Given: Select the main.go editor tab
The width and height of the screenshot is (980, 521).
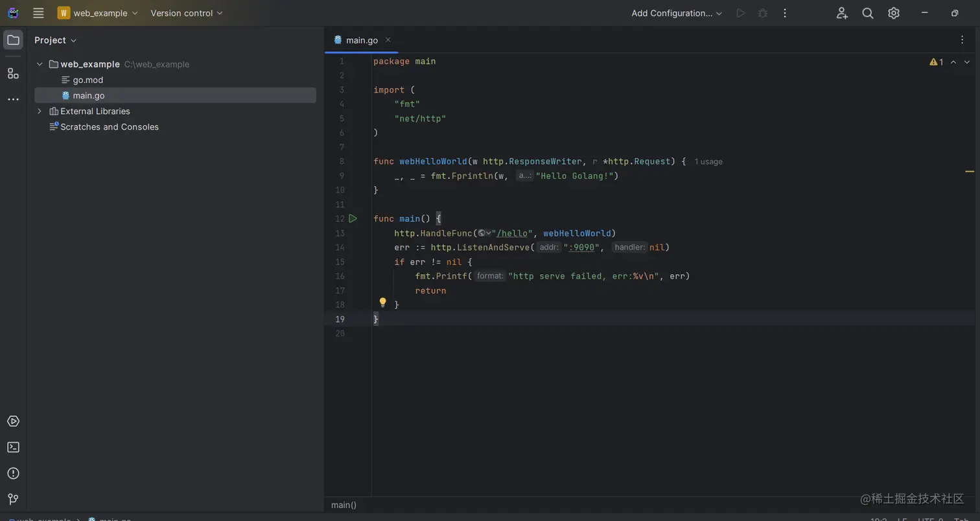Looking at the screenshot, I should coord(361,40).
